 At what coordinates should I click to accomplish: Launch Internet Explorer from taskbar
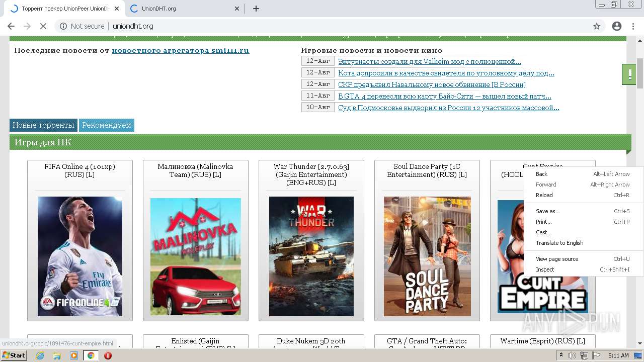click(x=40, y=355)
